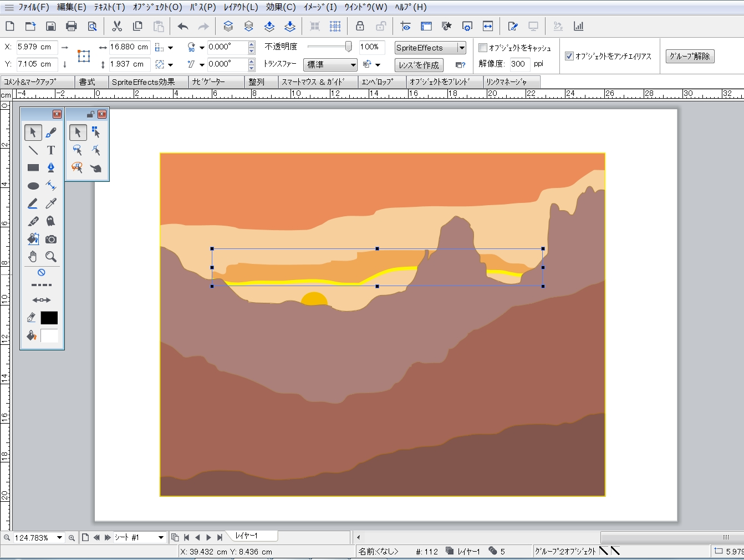Viewport: 744px width, 560px height.
Task: Open the SpriteEffects dropdown
Action: pyautogui.click(x=461, y=48)
